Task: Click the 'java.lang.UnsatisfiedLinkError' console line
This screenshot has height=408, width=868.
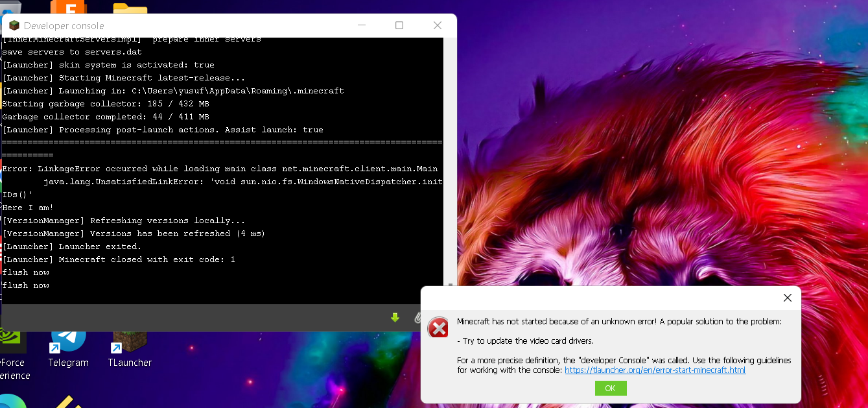Action: click(x=223, y=188)
